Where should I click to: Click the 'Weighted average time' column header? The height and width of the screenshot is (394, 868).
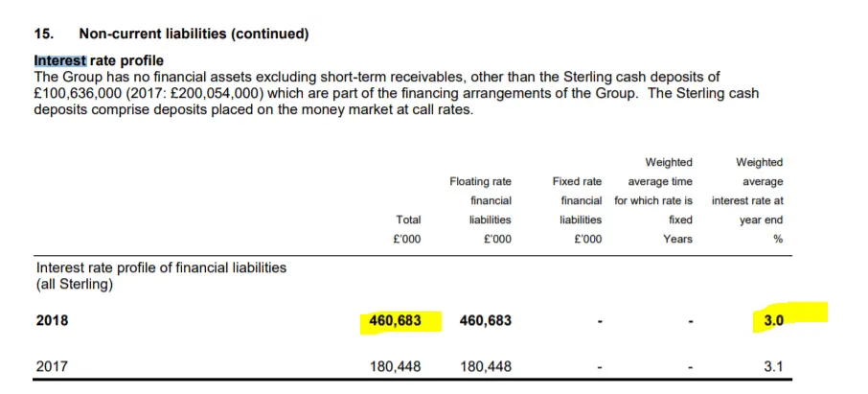tap(660, 172)
